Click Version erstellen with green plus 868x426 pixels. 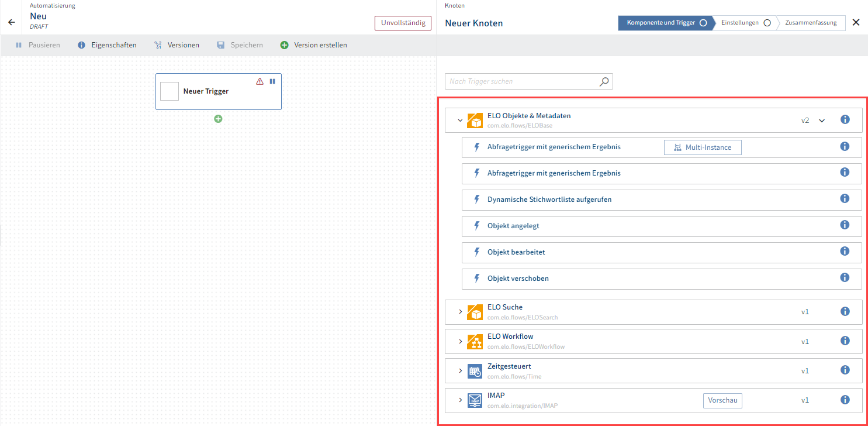point(313,45)
